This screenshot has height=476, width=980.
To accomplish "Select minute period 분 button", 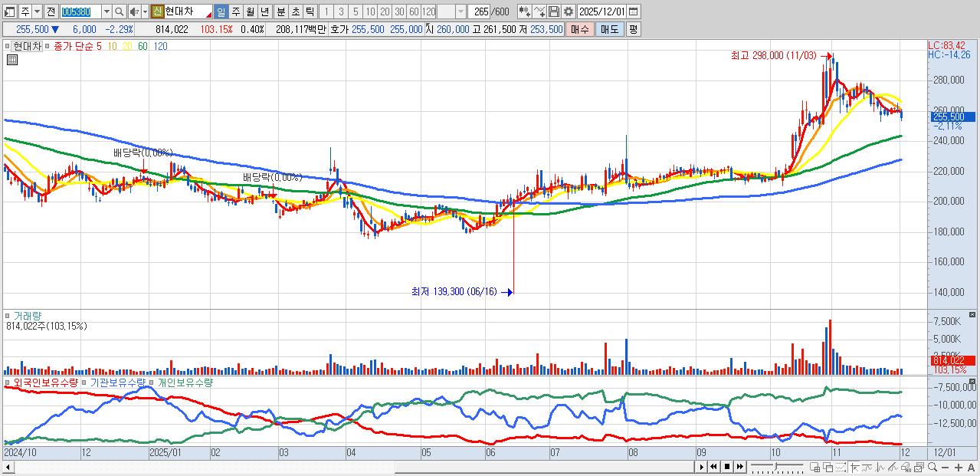I will (280, 11).
